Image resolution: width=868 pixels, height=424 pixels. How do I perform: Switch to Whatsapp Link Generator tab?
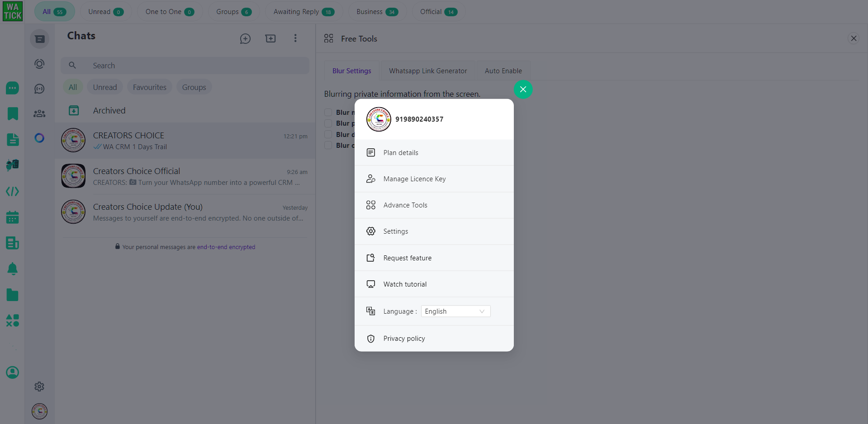pos(428,71)
